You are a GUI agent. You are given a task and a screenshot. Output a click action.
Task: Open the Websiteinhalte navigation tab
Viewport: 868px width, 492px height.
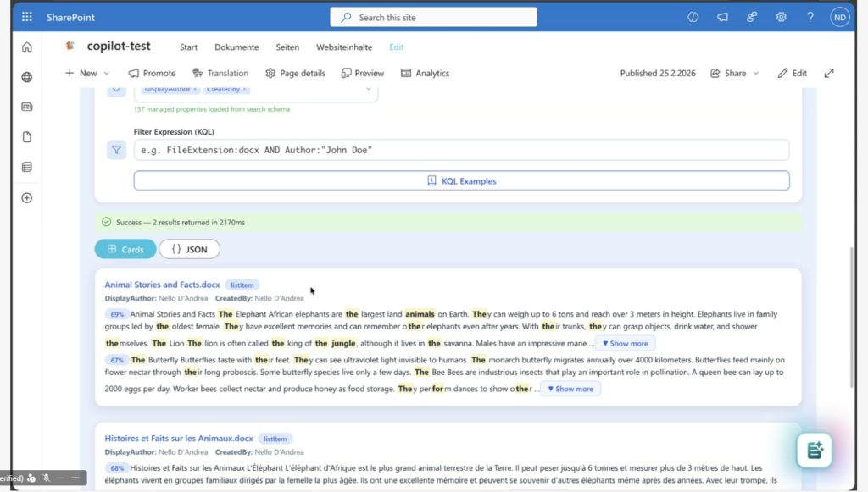344,47
